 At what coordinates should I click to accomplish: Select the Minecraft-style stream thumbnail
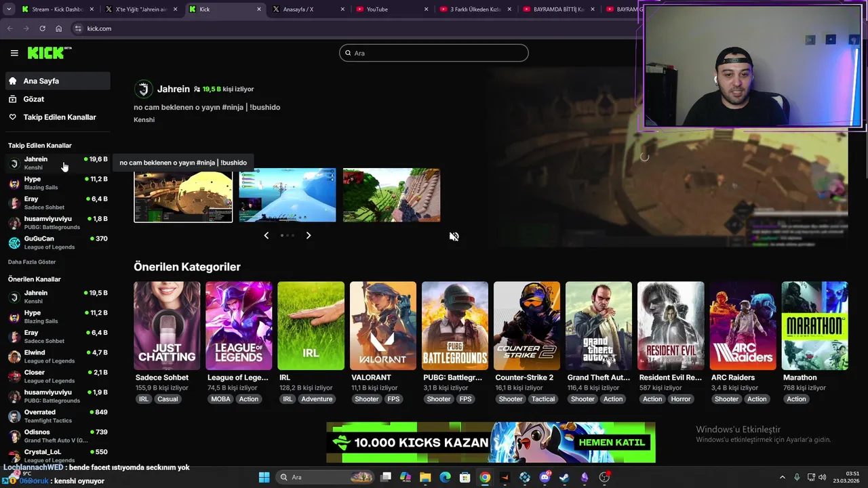pyautogui.click(x=391, y=195)
